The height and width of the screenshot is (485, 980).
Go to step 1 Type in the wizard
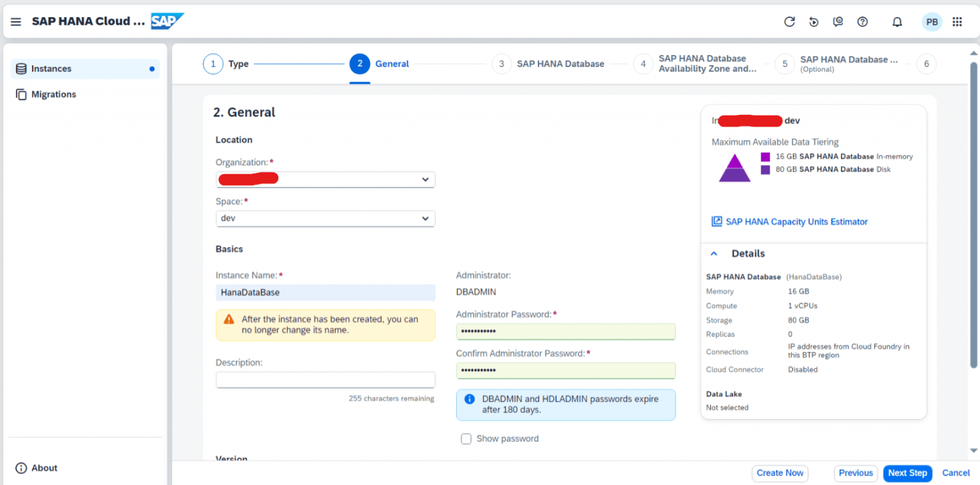pos(213,64)
